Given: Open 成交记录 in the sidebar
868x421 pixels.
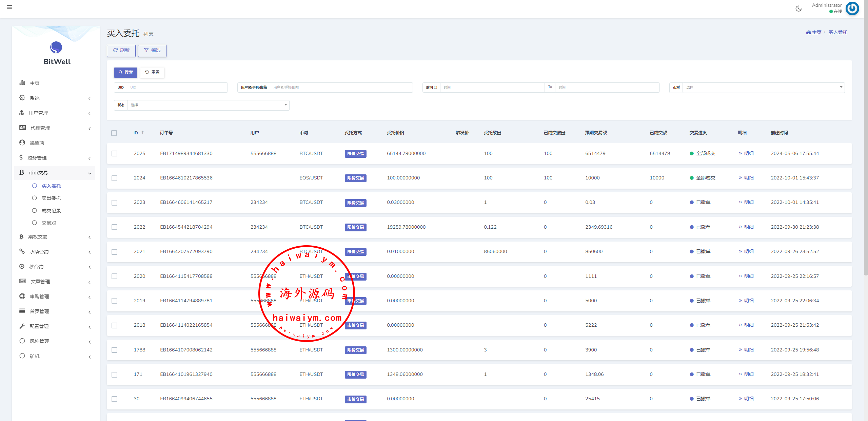Looking at the screenshot, I should (51, 211).
